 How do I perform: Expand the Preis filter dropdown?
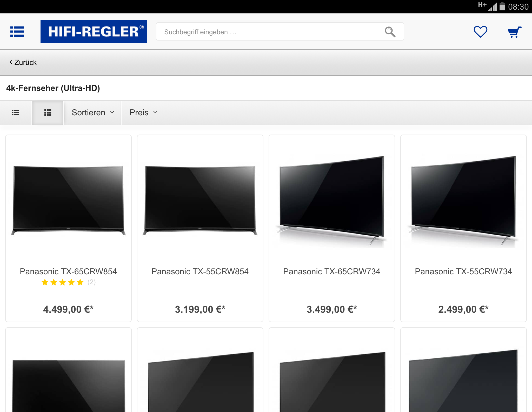tap(143, 112)
